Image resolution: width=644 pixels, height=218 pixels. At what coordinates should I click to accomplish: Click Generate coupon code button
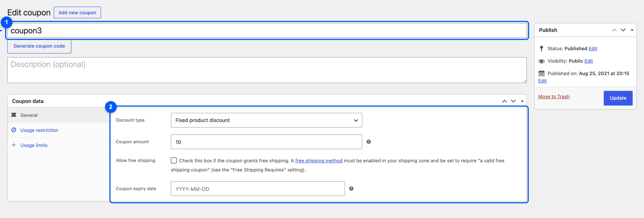click(39, 46)
